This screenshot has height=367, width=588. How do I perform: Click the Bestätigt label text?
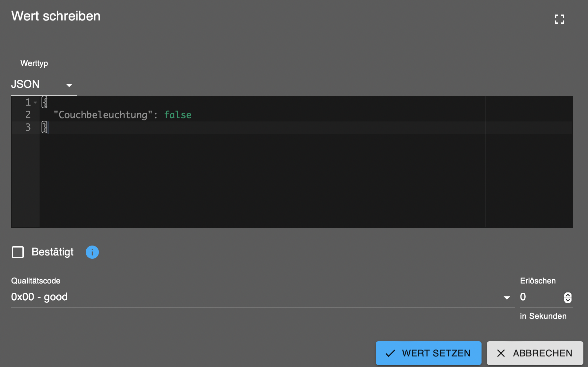click(52, 252)
